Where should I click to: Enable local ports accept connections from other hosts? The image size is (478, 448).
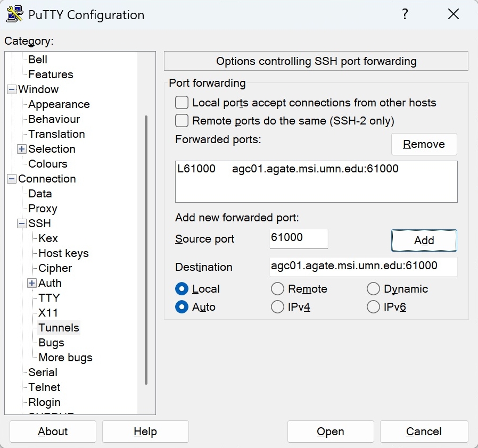[x=182, y=102]
